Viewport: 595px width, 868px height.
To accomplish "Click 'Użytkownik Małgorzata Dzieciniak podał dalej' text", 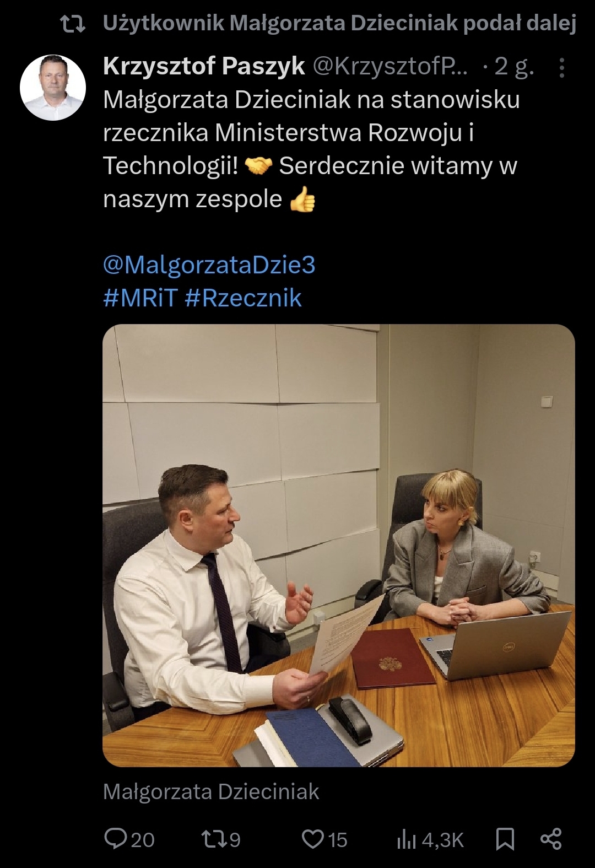I will click(x=339, y=23).
